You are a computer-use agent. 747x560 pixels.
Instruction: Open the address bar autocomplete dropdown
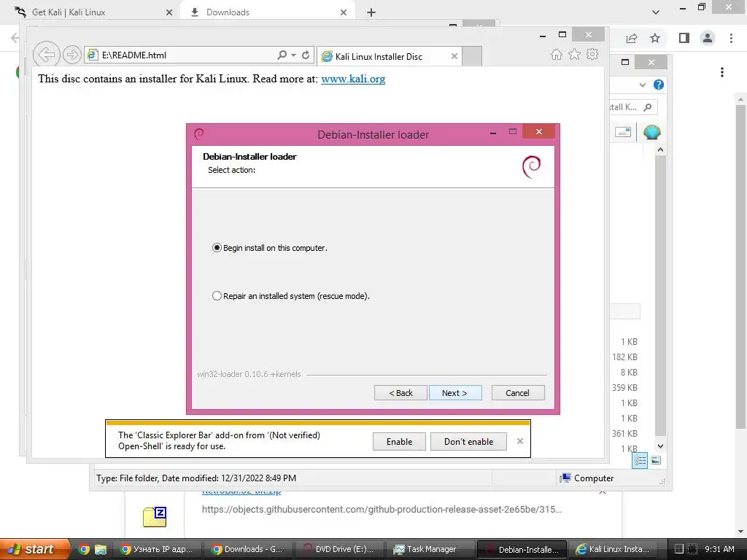(293, 55)
